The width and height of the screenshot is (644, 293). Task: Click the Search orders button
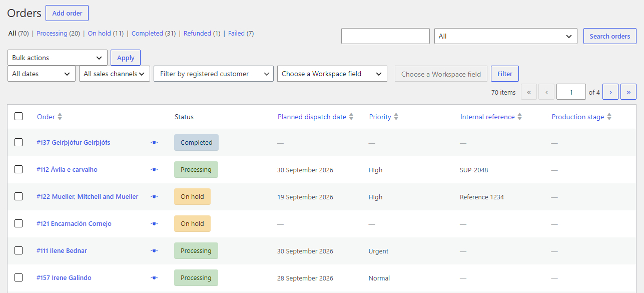coord(610,36)
